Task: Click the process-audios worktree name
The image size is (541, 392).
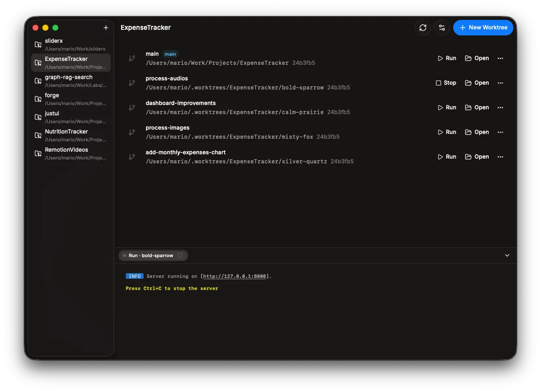Action: (x=167, y=79)
